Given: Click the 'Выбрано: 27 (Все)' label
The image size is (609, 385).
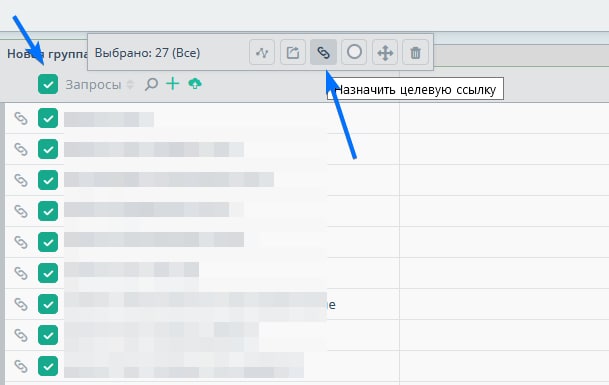Looking at the screenshot, I should pyautogui.click(x=148, y=53).
